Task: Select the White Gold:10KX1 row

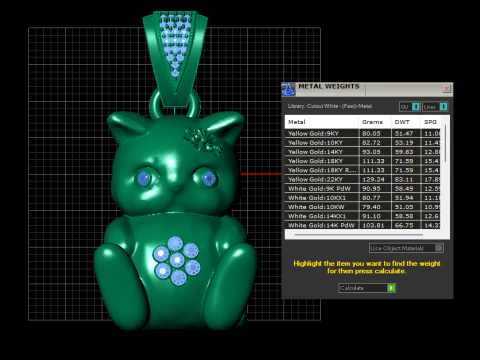Action: pyautogui.click(x=363, y=198)
